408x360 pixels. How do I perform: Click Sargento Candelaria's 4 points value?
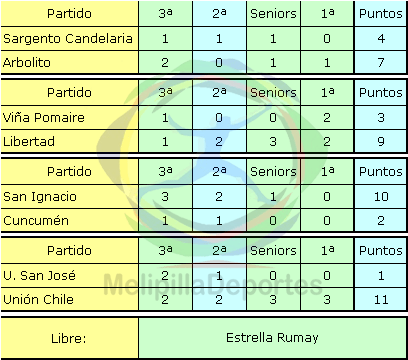[381, 39]
